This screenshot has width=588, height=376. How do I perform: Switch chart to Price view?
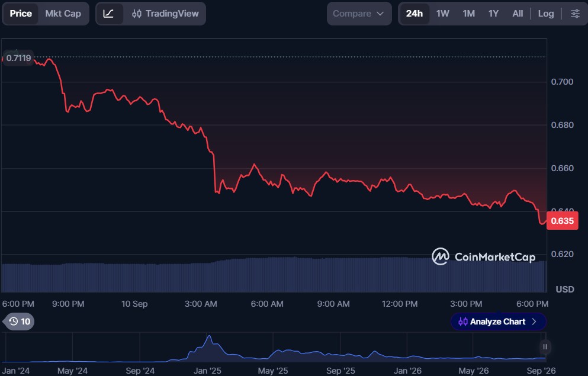[x=21, y=14]
